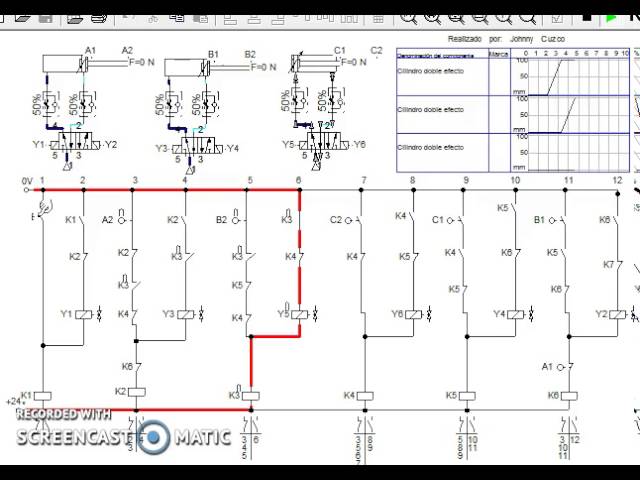Click the check circuit checkmark icon
The image size is (640, 480).
557,19
